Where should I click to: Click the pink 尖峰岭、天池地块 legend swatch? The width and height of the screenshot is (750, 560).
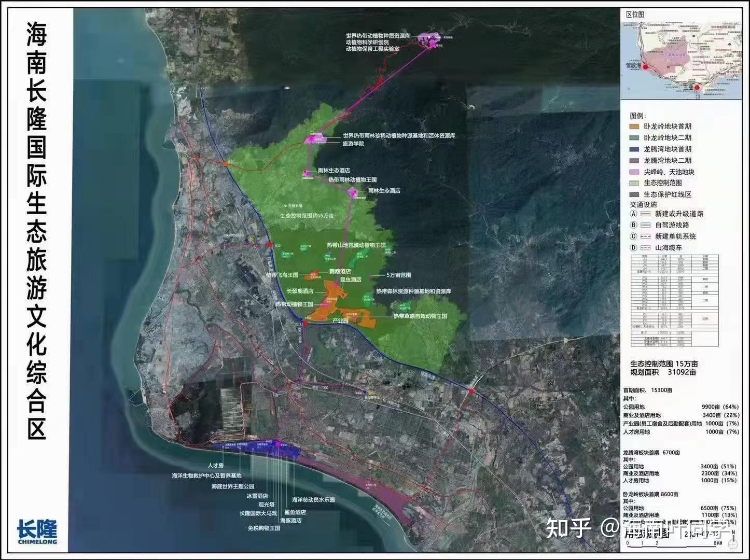click(634, 172)
